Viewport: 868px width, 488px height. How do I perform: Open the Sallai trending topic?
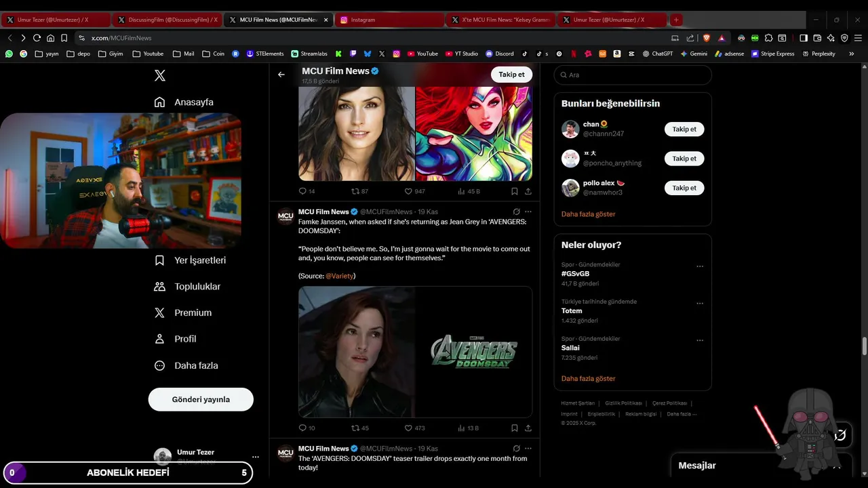click(x=570, y=348)
